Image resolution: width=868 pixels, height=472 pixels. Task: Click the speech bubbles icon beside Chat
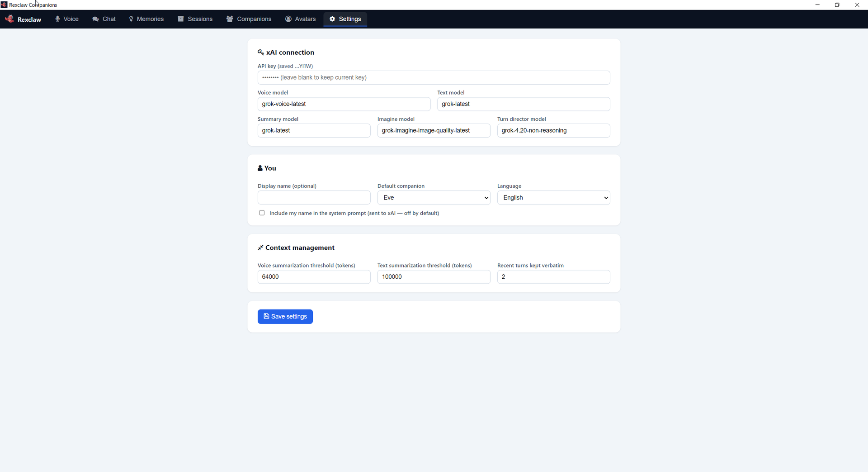pos(95,19)
